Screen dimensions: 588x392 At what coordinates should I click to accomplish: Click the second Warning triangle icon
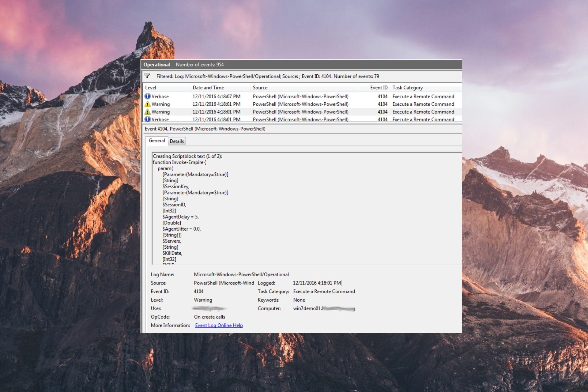pyautogui.click(x=148, y=112)
